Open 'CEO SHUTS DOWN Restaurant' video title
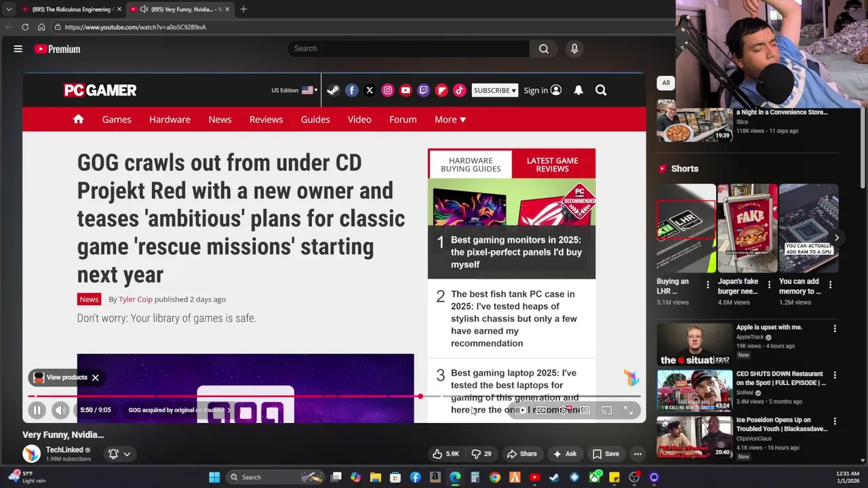 coord(781,378)
